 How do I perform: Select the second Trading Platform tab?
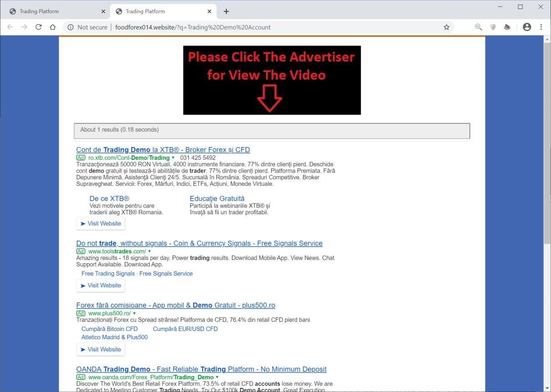coord(163,11)
